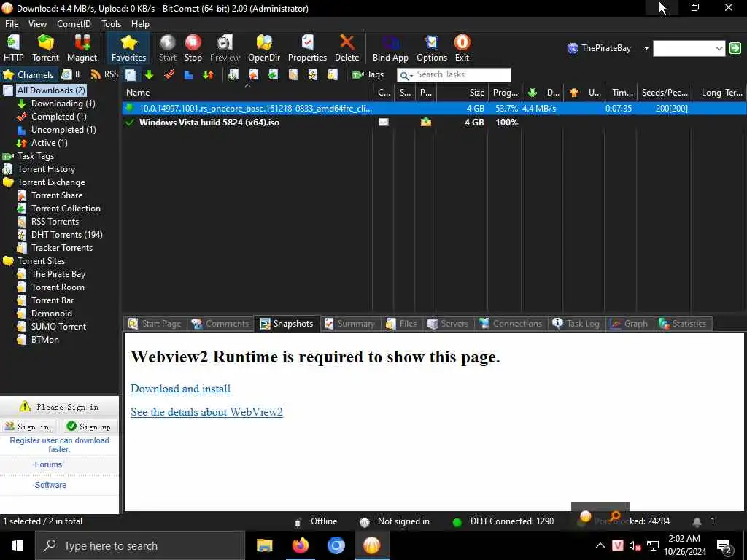747x560 pixels.
Task: Select Torrent History in sidebar
Action: point(46,169)
